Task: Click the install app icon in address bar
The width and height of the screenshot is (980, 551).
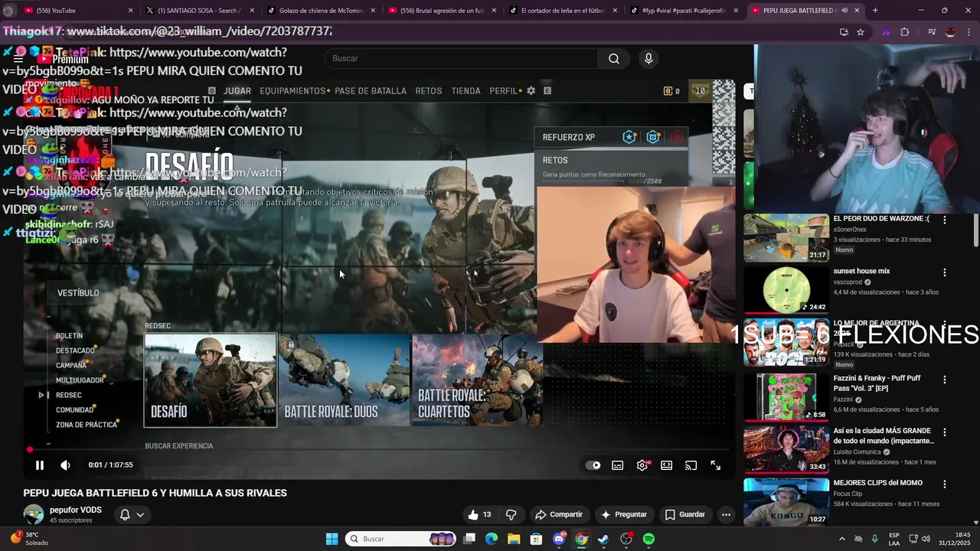Action: coord(844,32)
